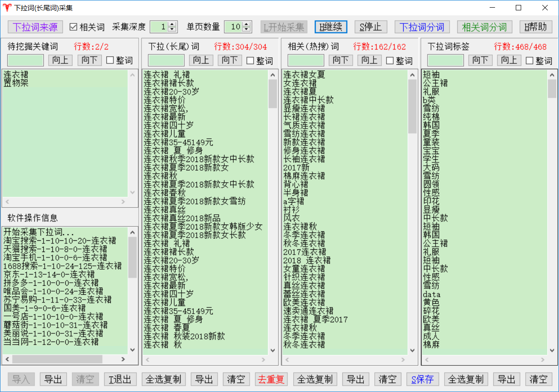Enable 整词 checkbox in 待挖掘关键词 panel
559x392 pixels.
tap(110, 60)
